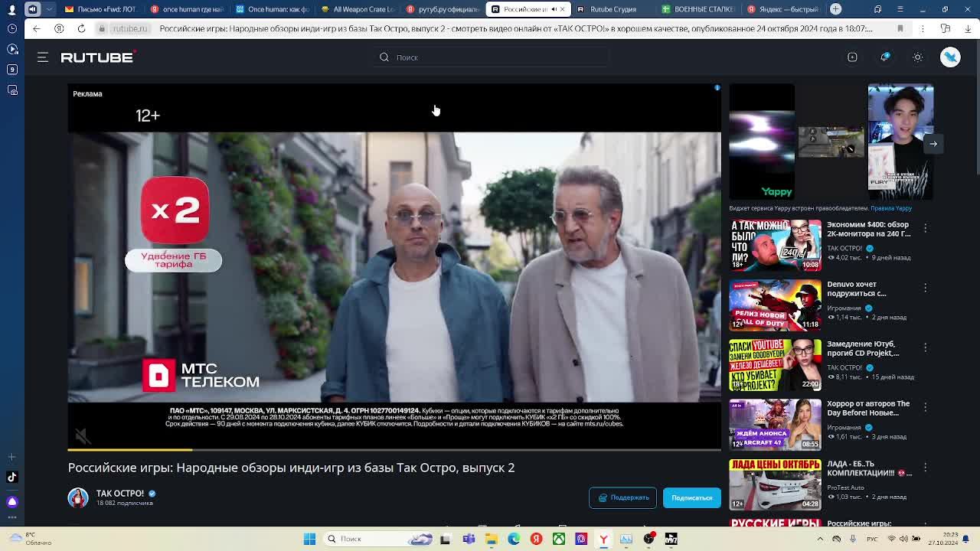
Task: Next Yappy clips arrow
Action: click(x=933, y=143)
